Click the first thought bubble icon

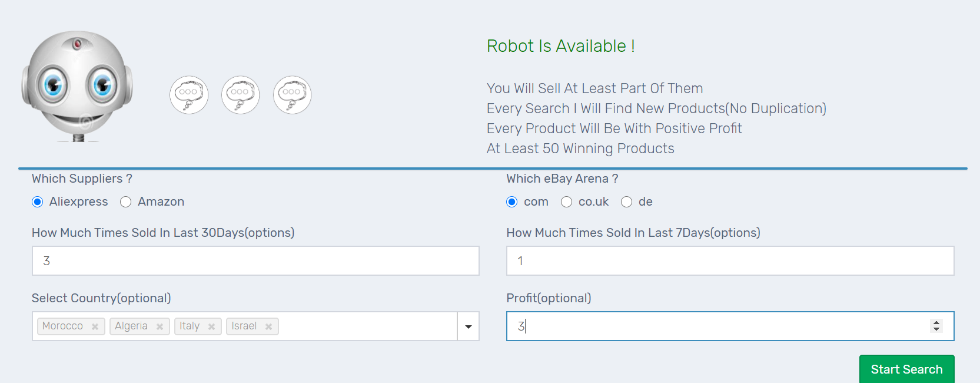tap(189, 95)
